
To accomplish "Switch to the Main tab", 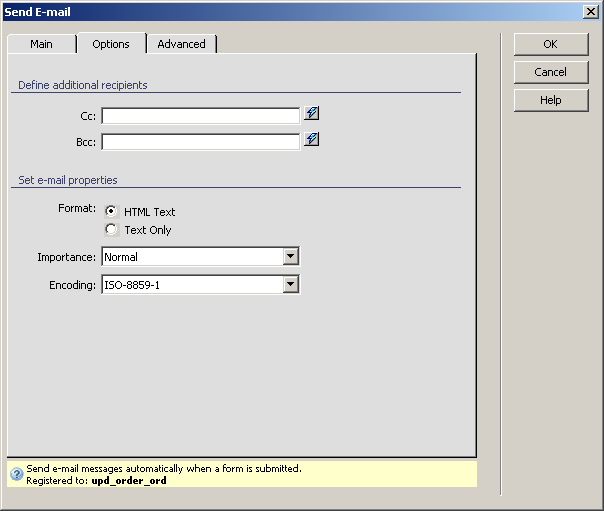I will tap(41, 44).
